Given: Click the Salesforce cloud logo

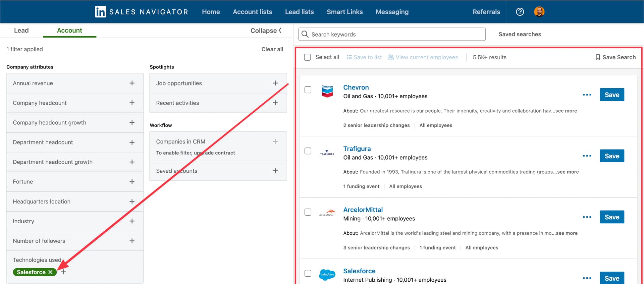Looking at the screenshot, I should tap(327, 274).
